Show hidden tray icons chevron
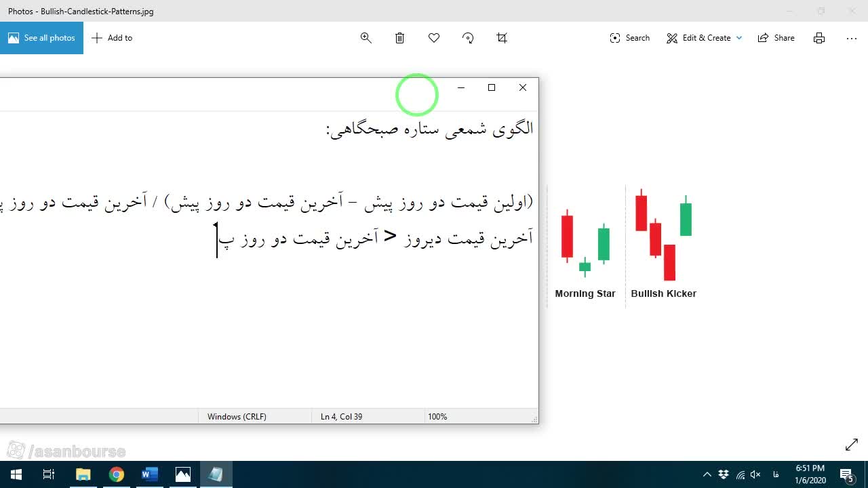 [707, 474]
